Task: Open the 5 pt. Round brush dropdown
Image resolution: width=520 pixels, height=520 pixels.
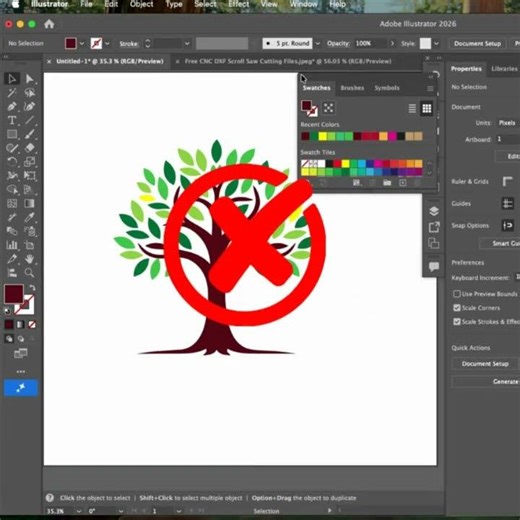Action: pos(318,43)
